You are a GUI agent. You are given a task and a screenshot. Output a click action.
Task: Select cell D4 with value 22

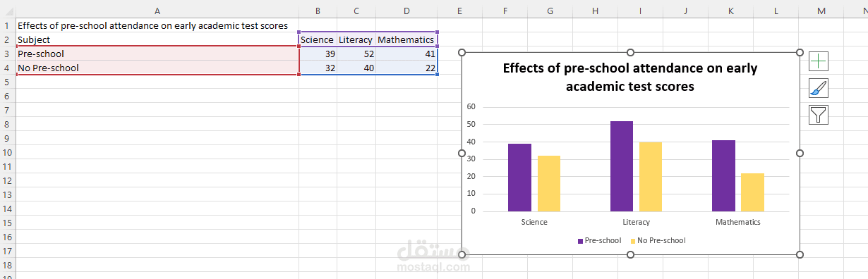(406, 68)
